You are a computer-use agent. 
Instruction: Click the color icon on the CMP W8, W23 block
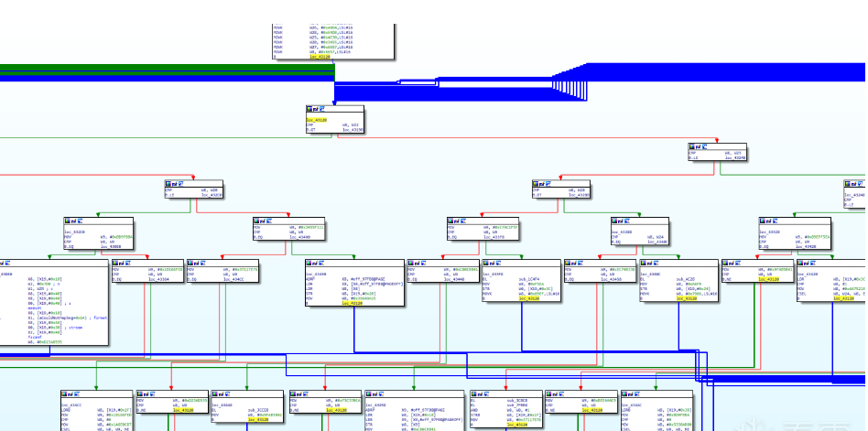[691, 146]
